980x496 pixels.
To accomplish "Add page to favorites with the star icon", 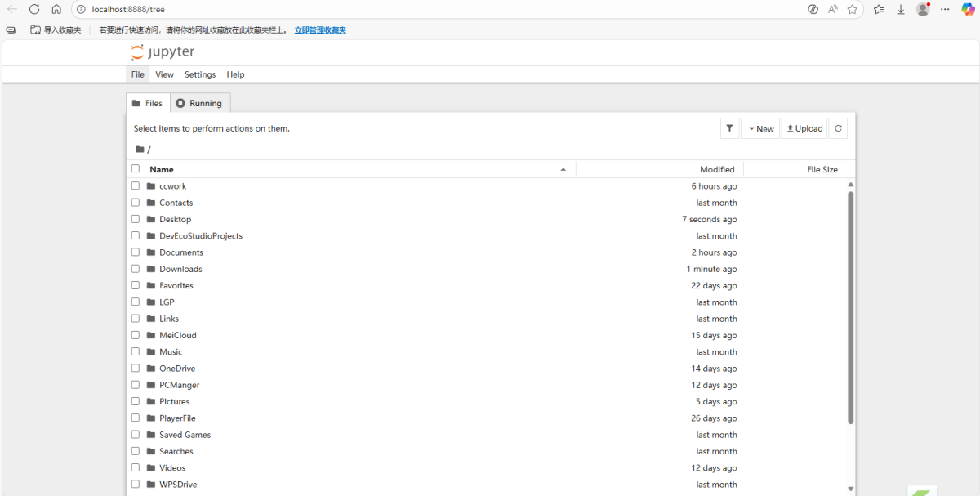I will click(x=853, y=9).
